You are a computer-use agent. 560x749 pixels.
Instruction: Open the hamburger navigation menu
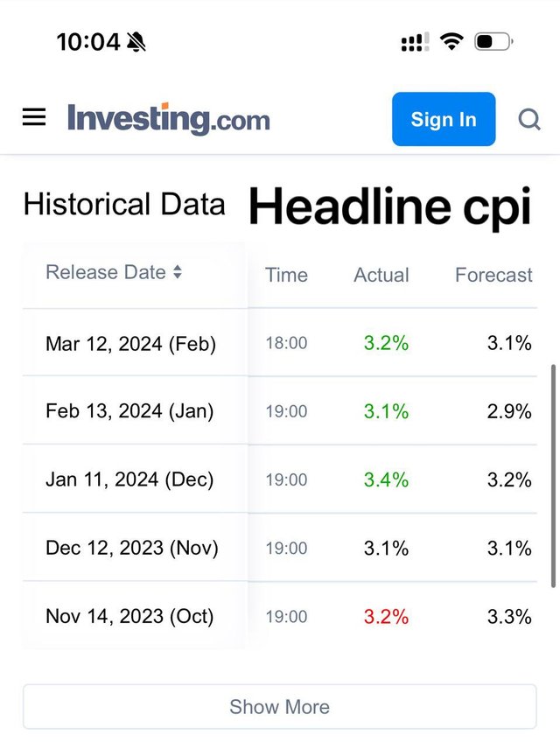(x=34, y=117)
